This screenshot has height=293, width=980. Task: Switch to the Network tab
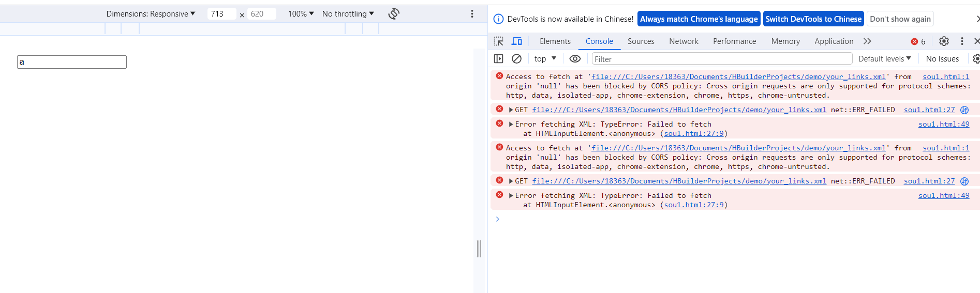coord(684,41)
